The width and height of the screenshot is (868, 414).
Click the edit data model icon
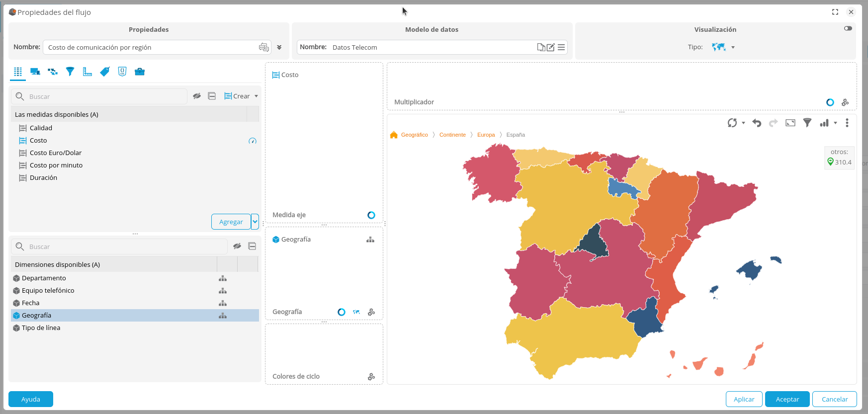click(x=551, y=47)
